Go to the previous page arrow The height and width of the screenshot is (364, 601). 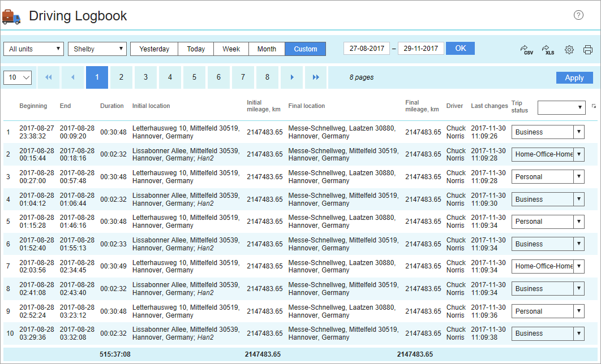pos(72,77)
